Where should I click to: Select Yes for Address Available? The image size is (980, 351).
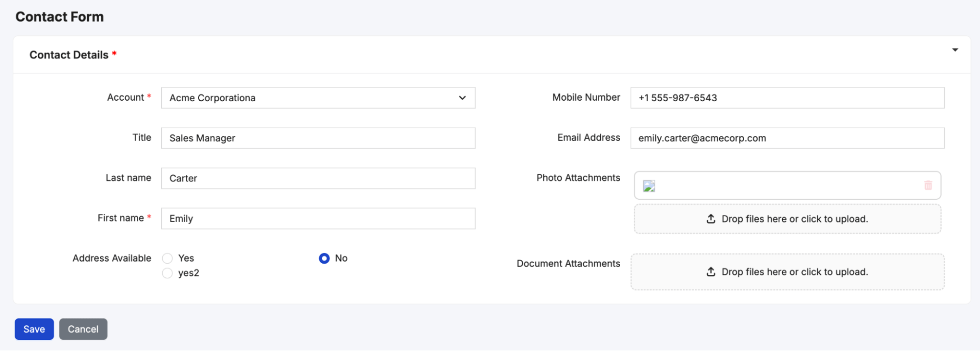pos(167,259)
